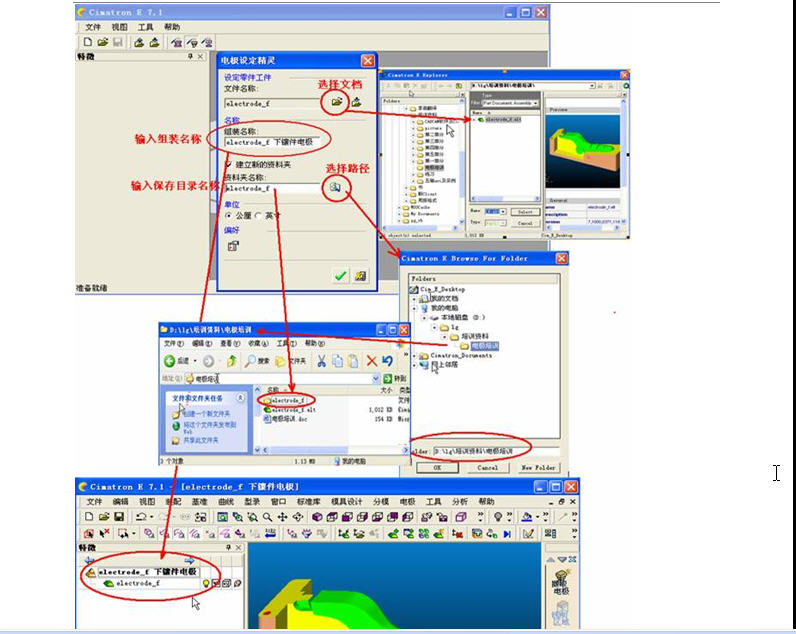Click the Select button in the Cimatron E Explorer
The height and width of the screenshot is (634, 796).
point(525,212)
